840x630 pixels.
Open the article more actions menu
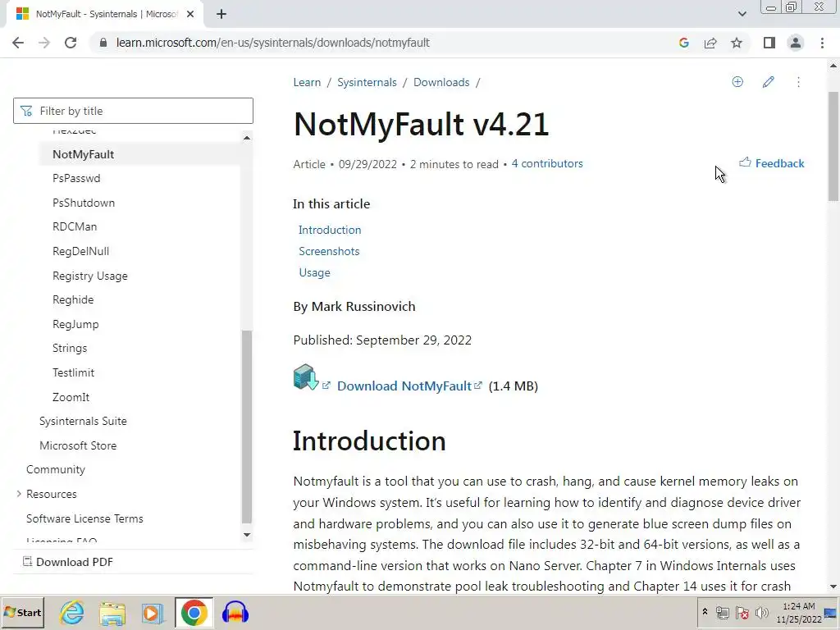pos(798,82)
